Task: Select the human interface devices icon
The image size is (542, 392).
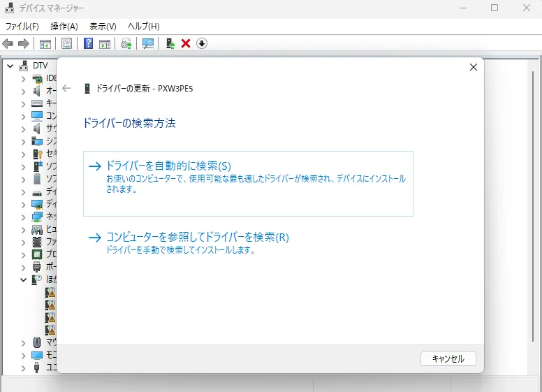Action: coord(37,229)
